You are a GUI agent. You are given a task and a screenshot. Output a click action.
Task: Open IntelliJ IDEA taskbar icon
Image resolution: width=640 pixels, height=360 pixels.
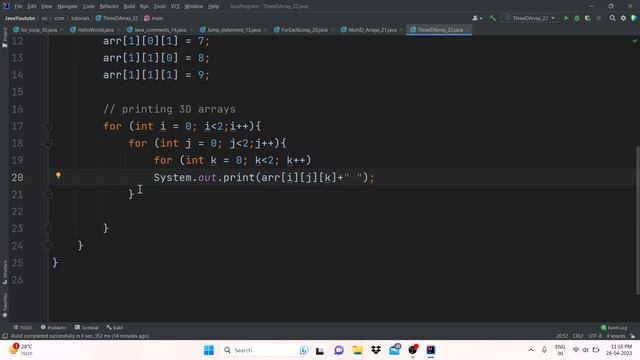coord(431,350)
